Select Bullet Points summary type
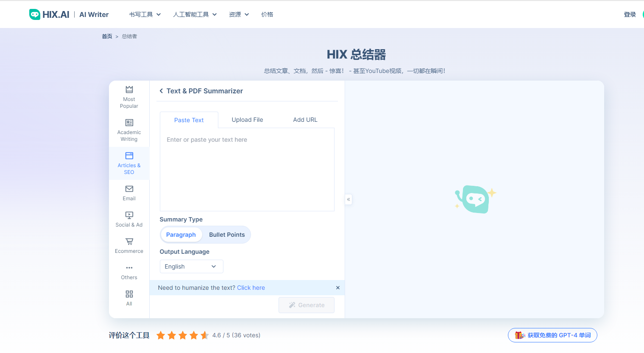This screenshot has width=644, height=353. click(x=227, y=235)
